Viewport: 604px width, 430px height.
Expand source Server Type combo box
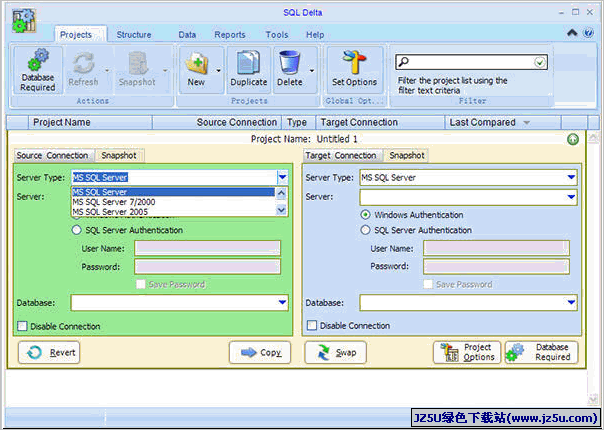pyautogui.click(x=282, y=177)
